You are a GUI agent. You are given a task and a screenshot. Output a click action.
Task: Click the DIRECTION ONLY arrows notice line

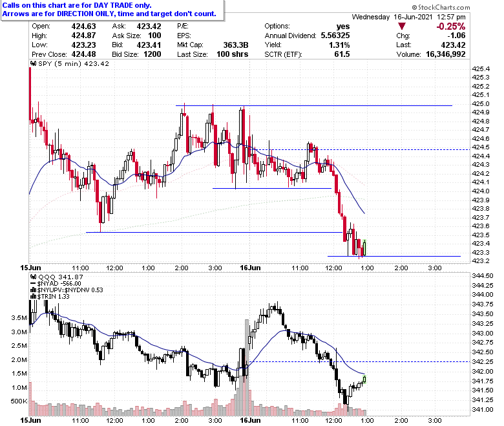[109, 14]
